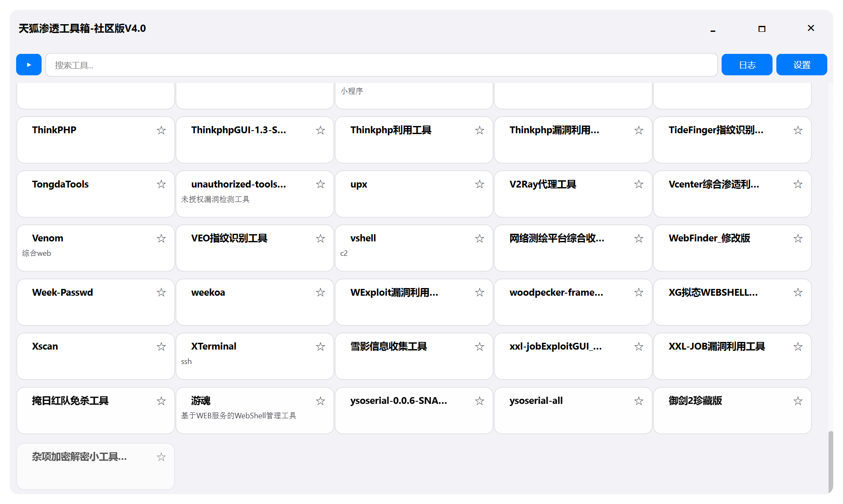The height and width of the screenshot is (504, 843).
Task: Star icon on ysoserial-0.0.6-SNA... card
Action: click(x=480, y=401)
